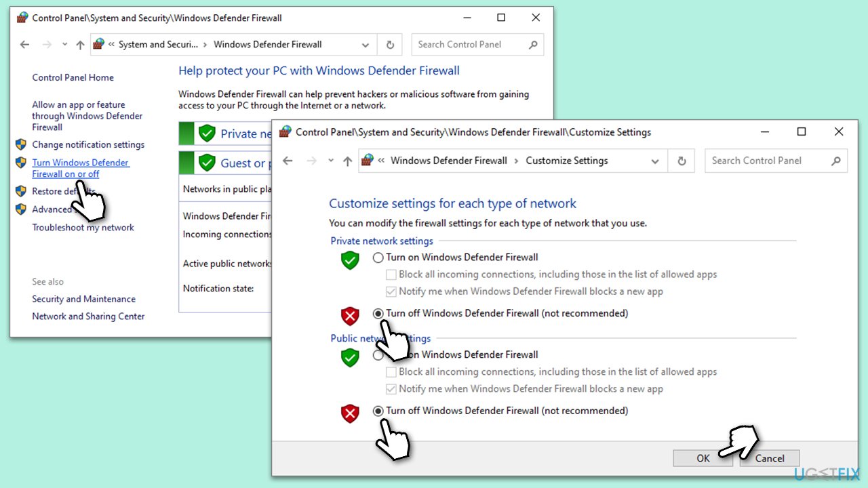Click Cancel in the Customize Settings window
Screen dimensions: 868x488
[770, 458]
